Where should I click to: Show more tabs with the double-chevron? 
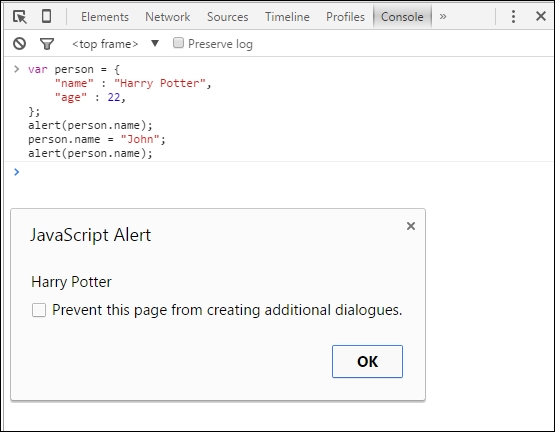[443, 16]
